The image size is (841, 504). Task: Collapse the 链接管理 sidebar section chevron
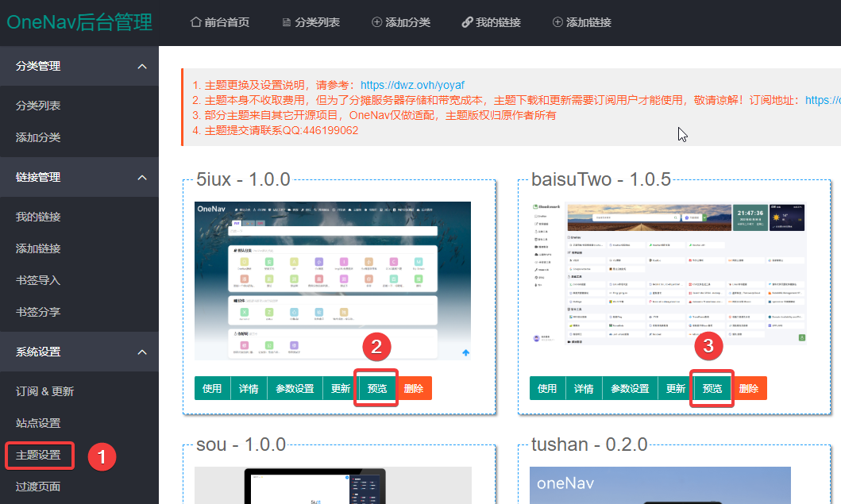142,178
